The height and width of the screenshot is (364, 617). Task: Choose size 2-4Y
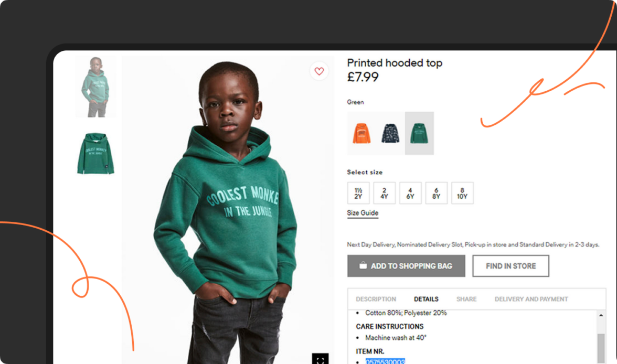384,193
